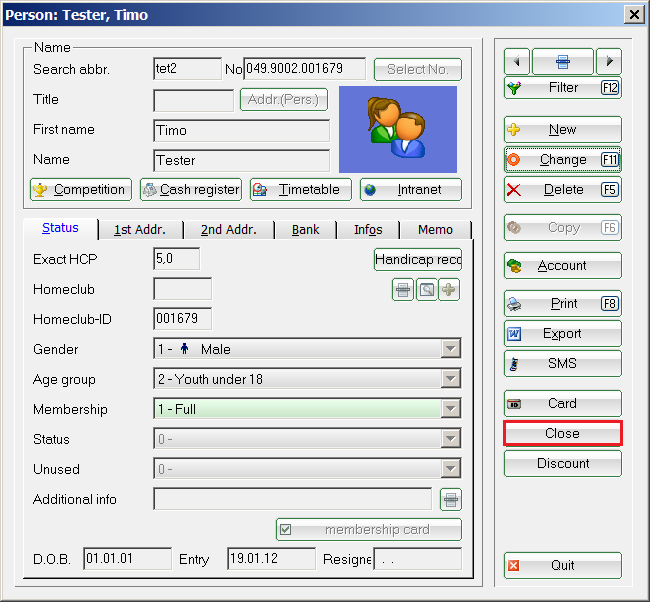Click the list icon between navigation arrows

pyautogui.click(x=563, y=61)
